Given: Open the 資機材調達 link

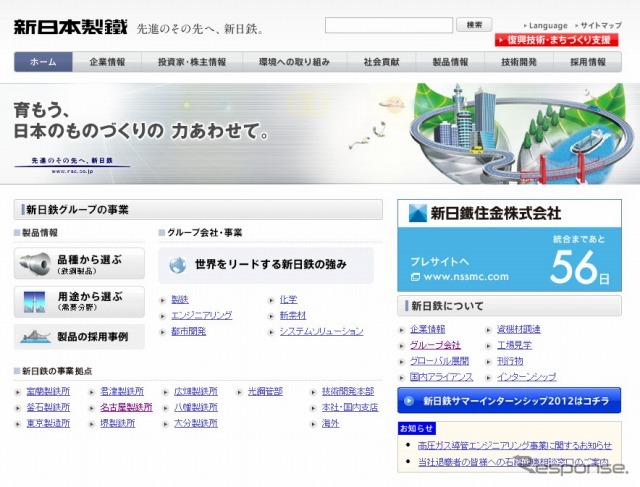Looking at the screenshot, I should coord(518,329).
